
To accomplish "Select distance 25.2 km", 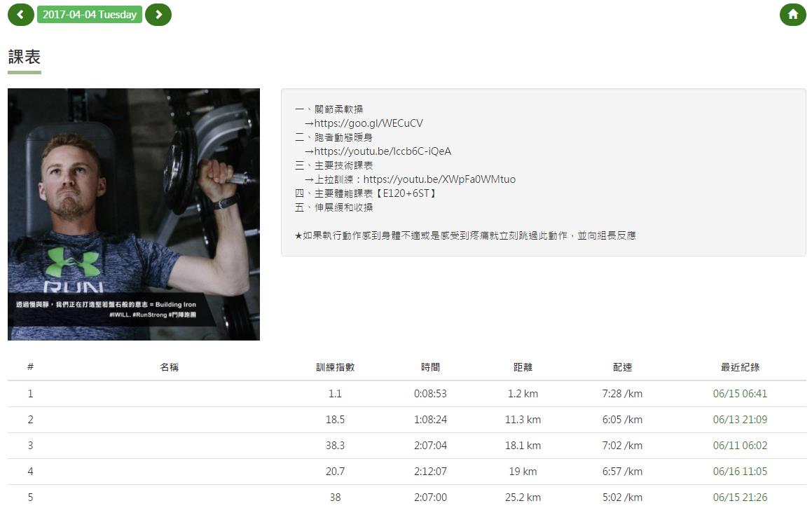I will click(x=523, y=497).
